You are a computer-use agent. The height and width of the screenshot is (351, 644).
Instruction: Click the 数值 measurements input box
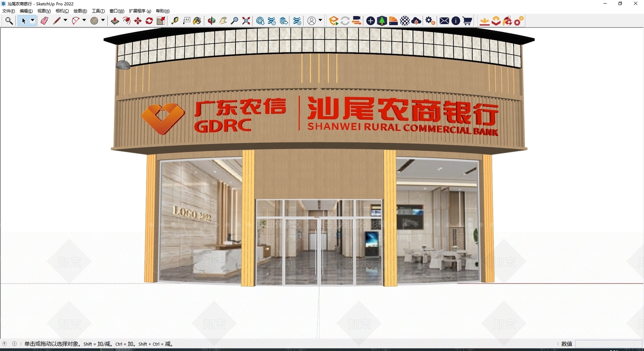[x=609, y=344]
